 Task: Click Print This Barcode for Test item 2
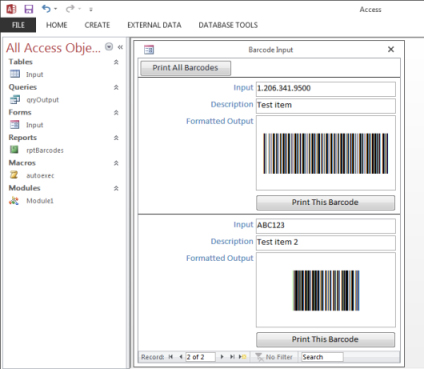pyautogui.click(x=325, y=340)
